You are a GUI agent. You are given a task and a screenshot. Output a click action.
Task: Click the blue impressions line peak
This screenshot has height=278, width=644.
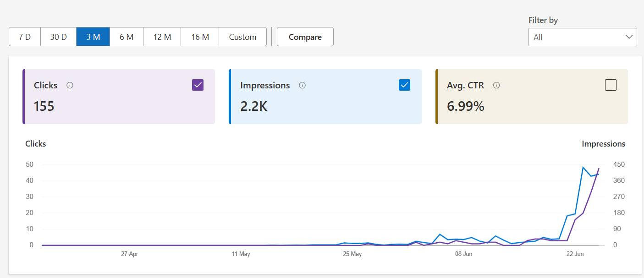(583, 167)
